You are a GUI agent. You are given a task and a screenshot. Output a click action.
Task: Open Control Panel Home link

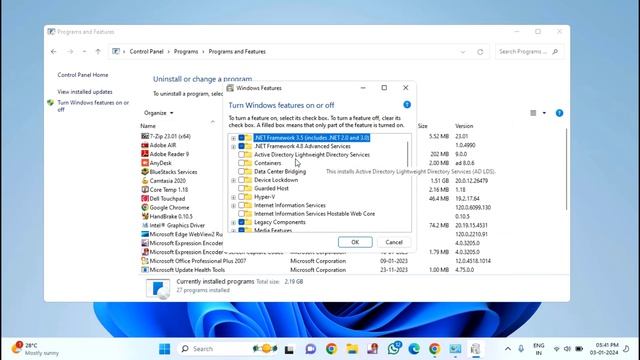pos(83,75)
